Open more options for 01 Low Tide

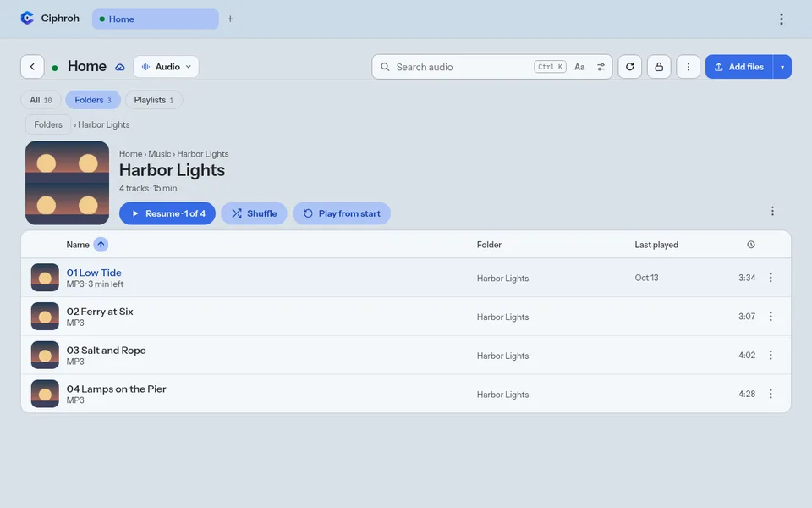[x=771, y=278]
